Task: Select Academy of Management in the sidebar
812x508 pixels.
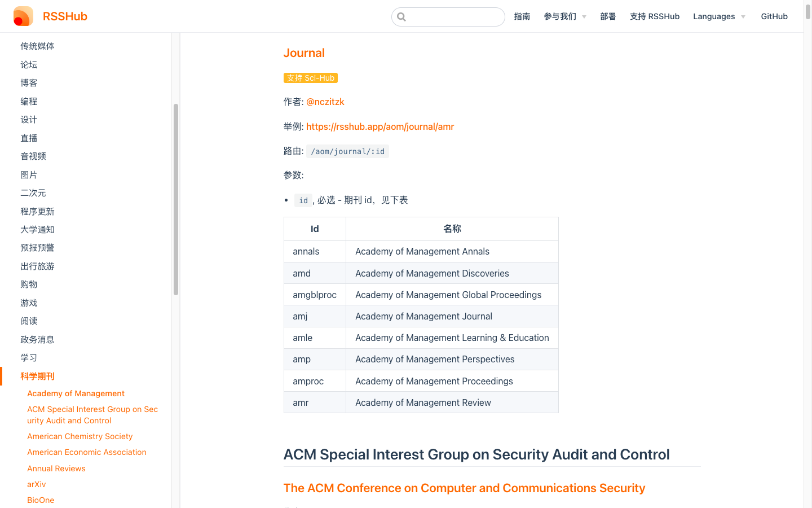Action: pos(76,393)
